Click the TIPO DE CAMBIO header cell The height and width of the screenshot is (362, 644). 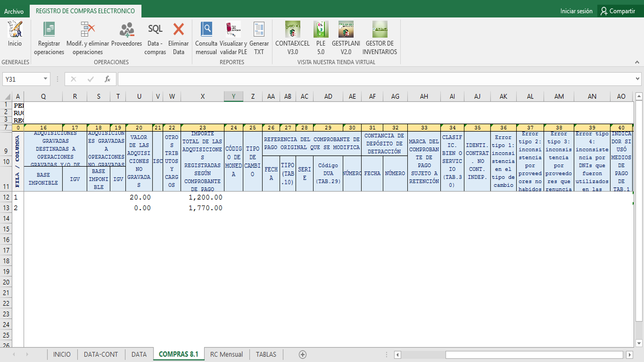[x=252, y=161]
